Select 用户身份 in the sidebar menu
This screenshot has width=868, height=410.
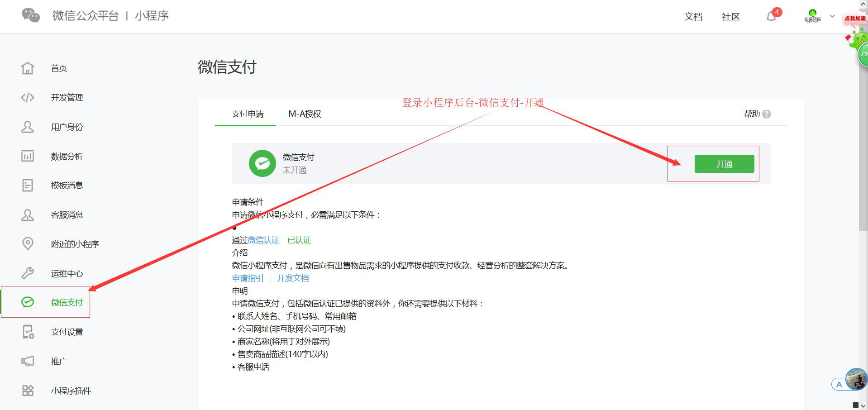pyautogui.click(x=67, y=127)
